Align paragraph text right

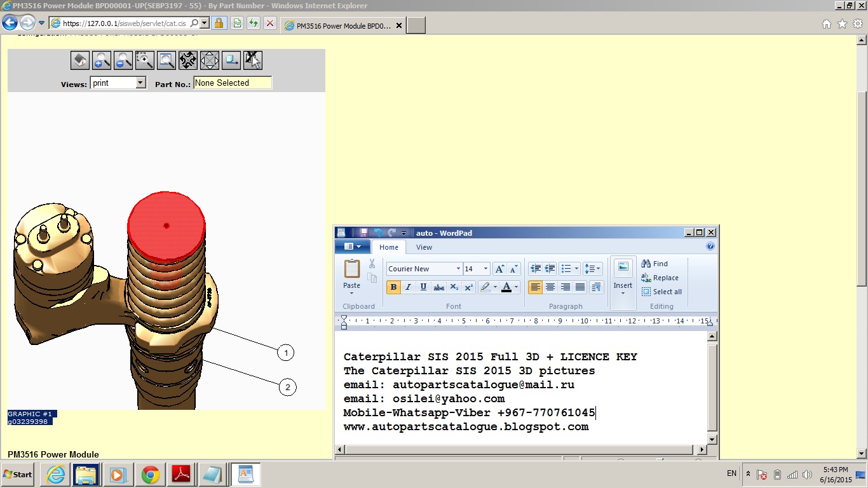pyautogui.click(x=565, y=287)
